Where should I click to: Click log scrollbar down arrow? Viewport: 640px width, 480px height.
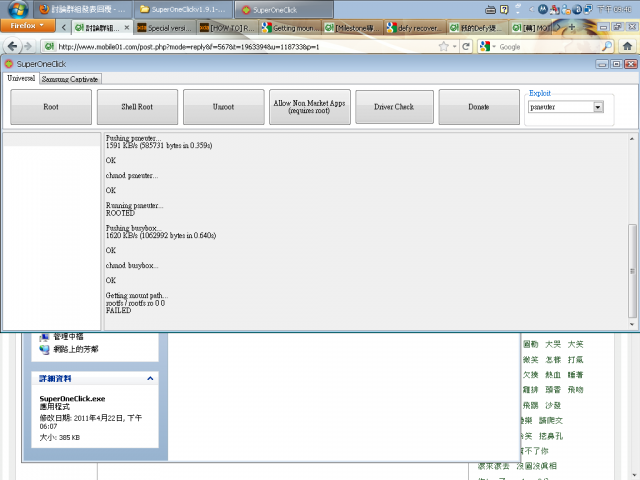[x=632, y=324]
